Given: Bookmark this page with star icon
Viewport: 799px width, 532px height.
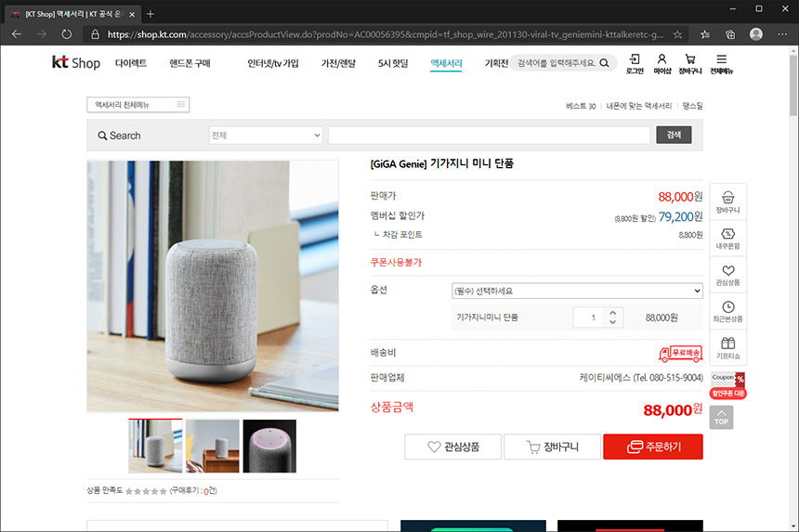Looking at the screenshot, I should [677, 34].
